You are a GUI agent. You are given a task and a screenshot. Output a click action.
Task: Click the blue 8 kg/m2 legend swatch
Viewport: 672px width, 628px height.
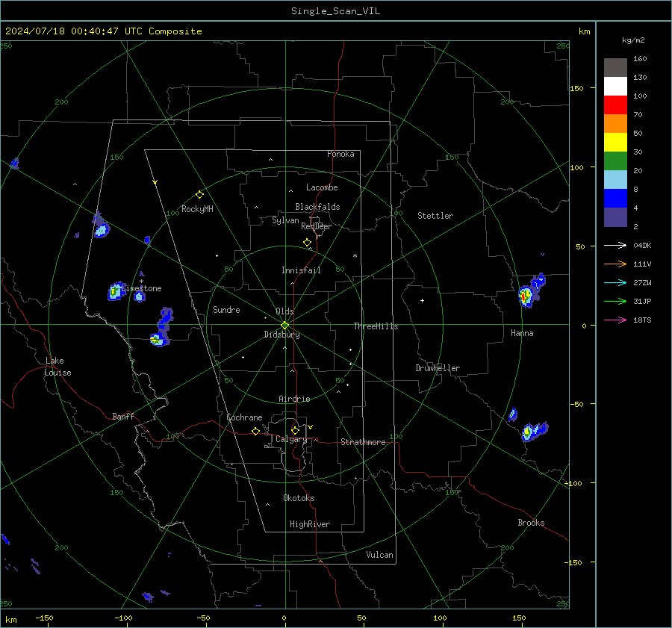[615, 198]
